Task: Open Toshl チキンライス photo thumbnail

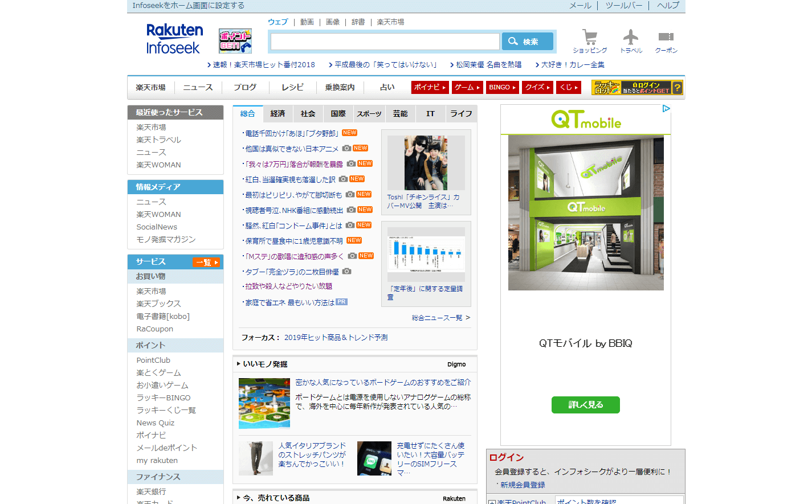Action: click(426, 163)
